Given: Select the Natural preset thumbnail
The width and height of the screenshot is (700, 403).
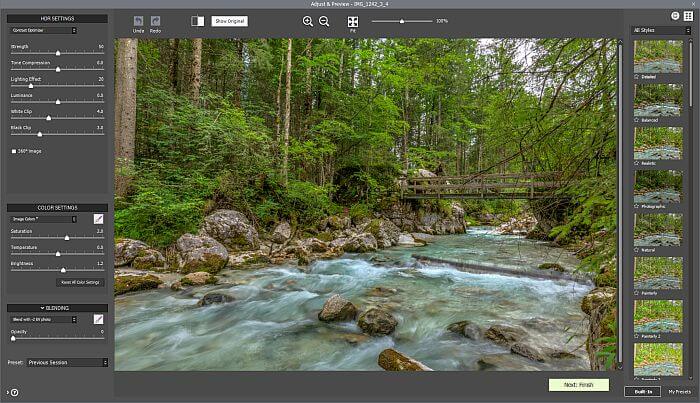Looking at the screenshot, I should 658,230.
